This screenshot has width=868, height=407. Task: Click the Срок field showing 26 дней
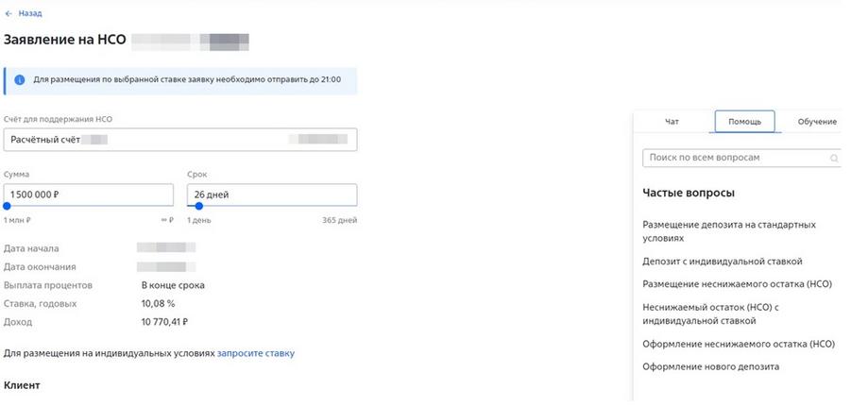coord(272,195)
